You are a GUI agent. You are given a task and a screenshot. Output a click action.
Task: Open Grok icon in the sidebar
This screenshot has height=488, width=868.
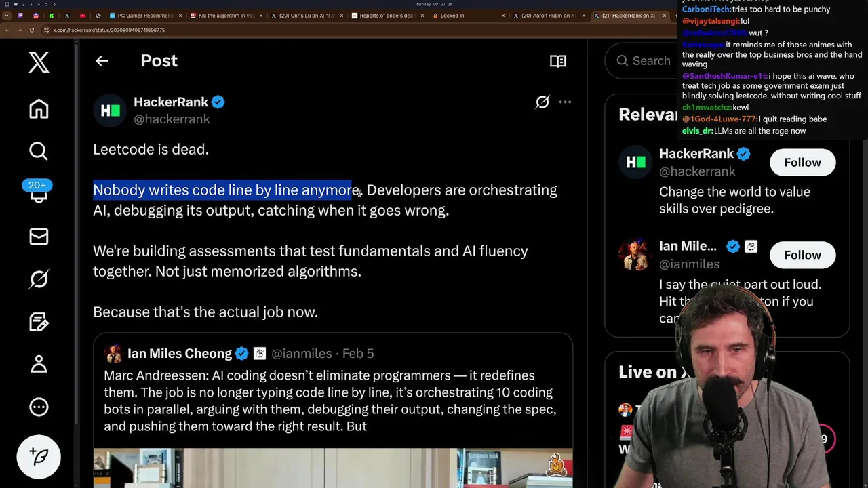point(39,279)
